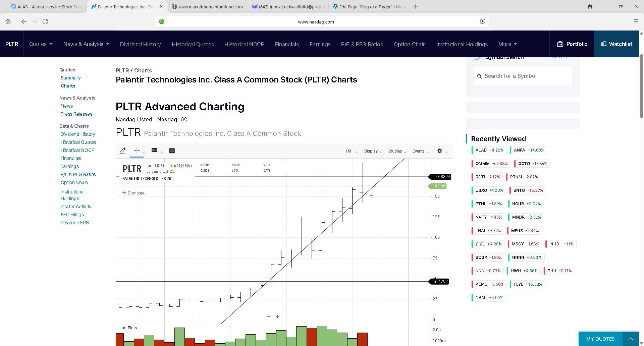Open chart settings gear icon

coord(440,151)
